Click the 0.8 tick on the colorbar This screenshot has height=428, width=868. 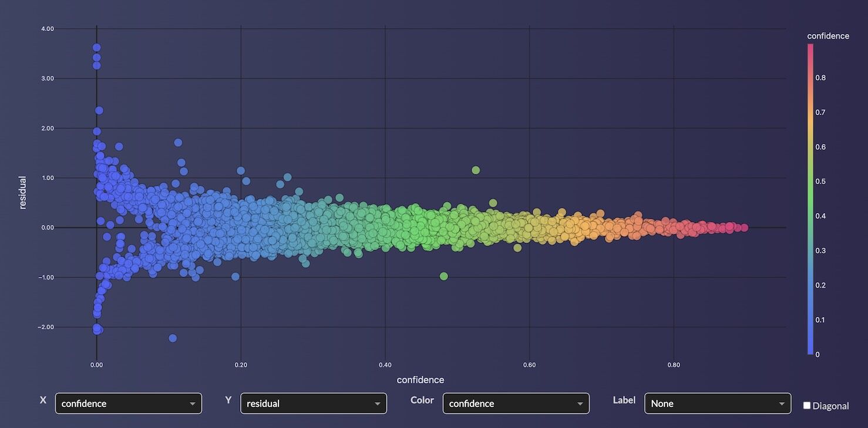pyautogui.click(x=820, y=77)
